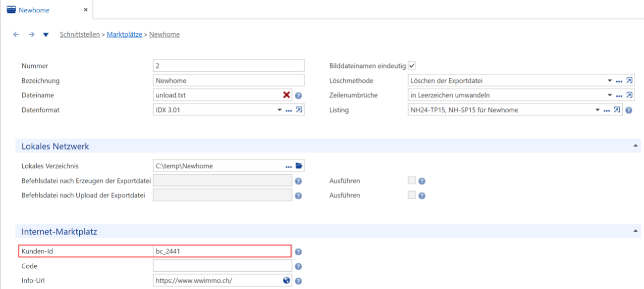The height and width of the screenshot is (289, 644).
Task: Click the Newhome breadcrumb link
Action: point(164,35)
